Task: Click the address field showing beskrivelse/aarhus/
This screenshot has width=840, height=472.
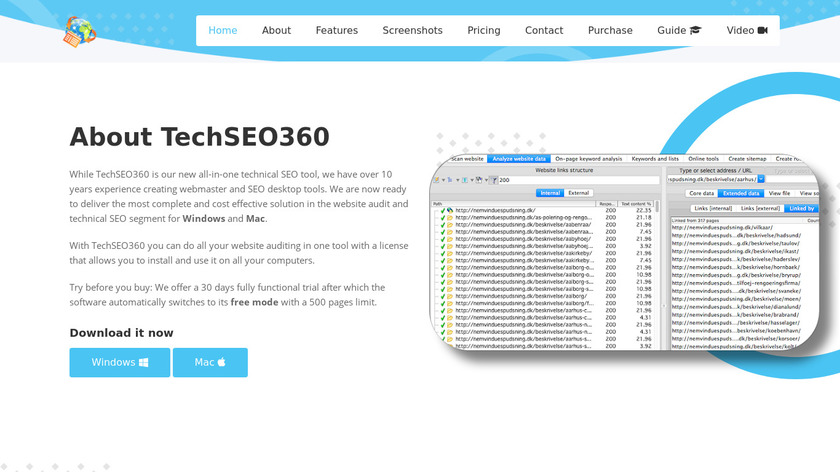Action: click(x=711, y=179)
